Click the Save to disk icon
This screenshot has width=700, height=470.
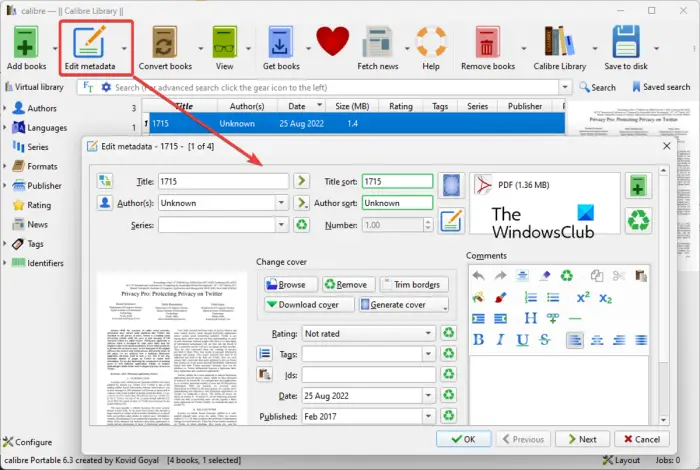click(626, 42)
